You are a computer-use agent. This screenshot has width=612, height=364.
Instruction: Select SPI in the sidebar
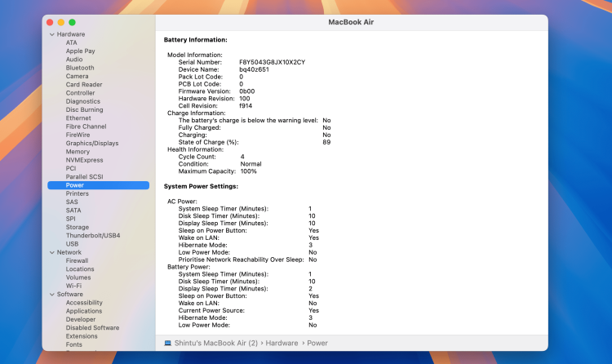click(71, 219)
